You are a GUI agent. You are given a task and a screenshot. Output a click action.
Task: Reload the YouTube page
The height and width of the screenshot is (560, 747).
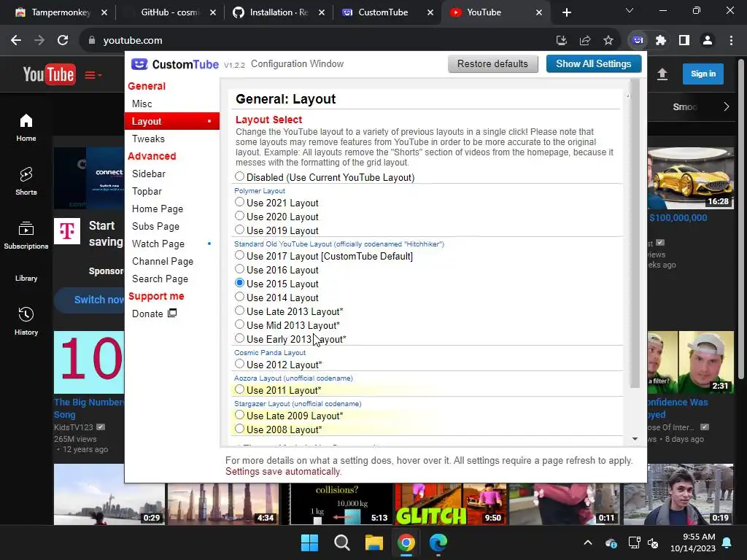tap(63, 41)
